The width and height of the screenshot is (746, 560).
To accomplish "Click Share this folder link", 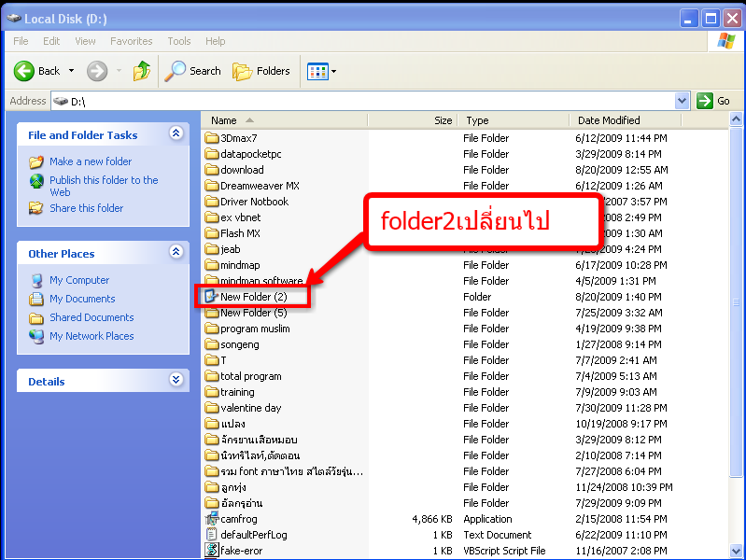I will pyautogui.click(x=86, y=208).
